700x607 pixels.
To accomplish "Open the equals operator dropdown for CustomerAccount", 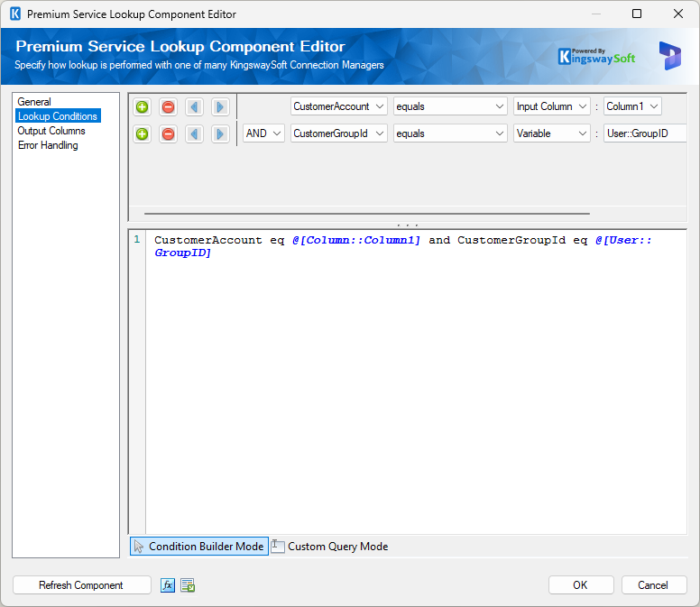I will tap(450, 106).
